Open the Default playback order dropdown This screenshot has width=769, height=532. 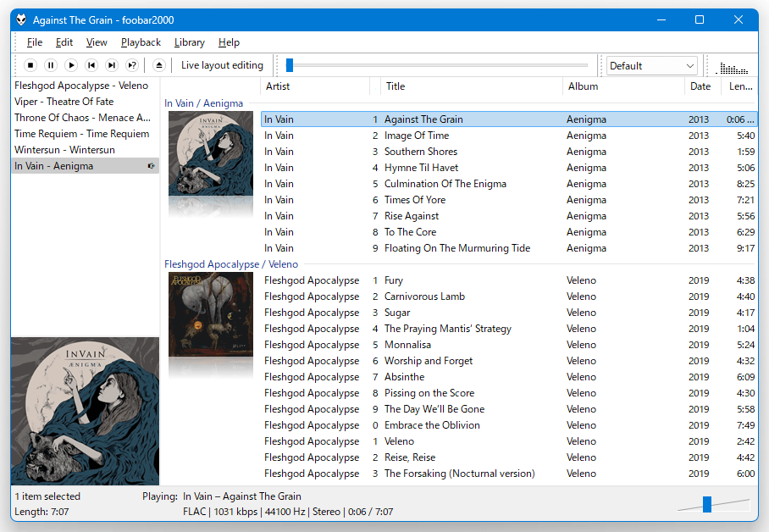[651, 66]
